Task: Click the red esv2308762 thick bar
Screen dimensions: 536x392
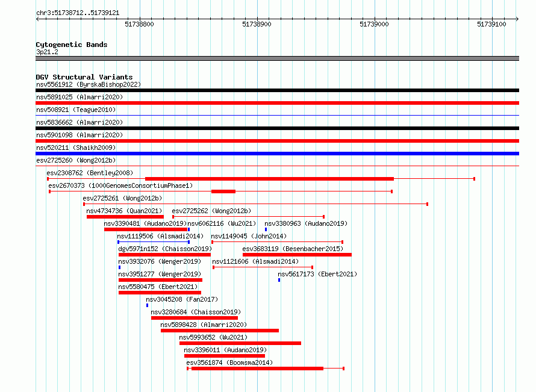Action: pos(269,179)
